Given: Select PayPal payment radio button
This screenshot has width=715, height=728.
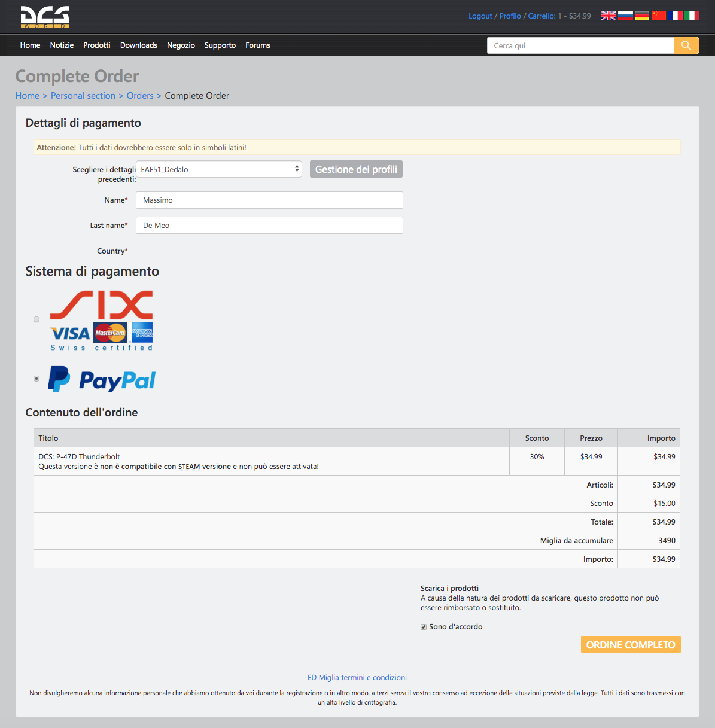Looking at the screenshot, I should (x=36, y=379).
